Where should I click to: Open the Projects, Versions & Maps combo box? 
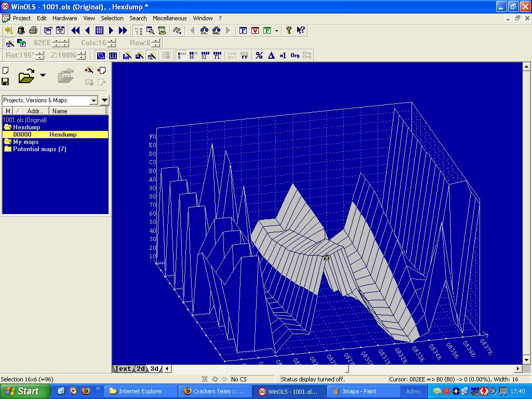50,100
